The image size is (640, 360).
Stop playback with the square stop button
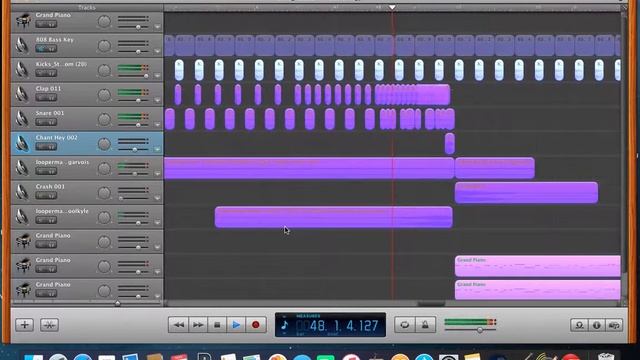217,325
